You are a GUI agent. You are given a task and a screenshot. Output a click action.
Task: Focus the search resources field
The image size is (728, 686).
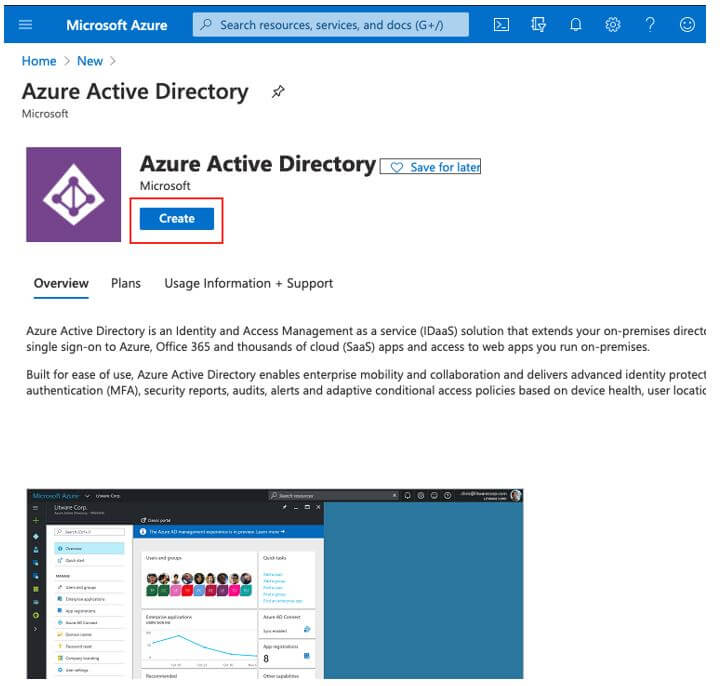coord(331,25)
